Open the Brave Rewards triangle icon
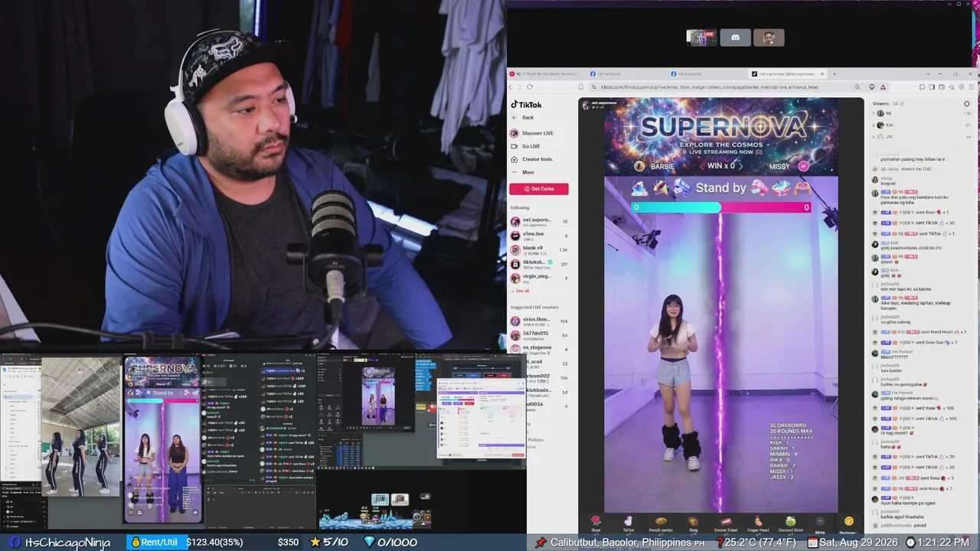Viewport: 980px width, 551px height. [883, 87]
